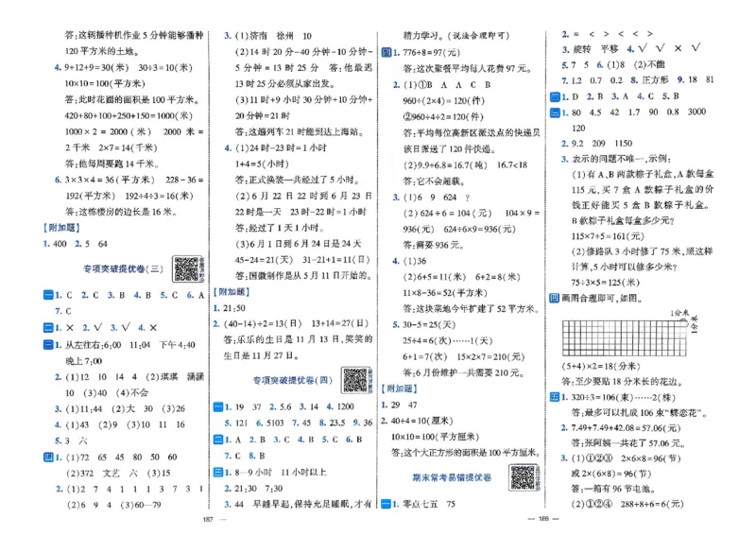Click the line 答:至少要贴18分米长的花边。
The height and width of the screenshot is (535, 756).
[623, 382]
